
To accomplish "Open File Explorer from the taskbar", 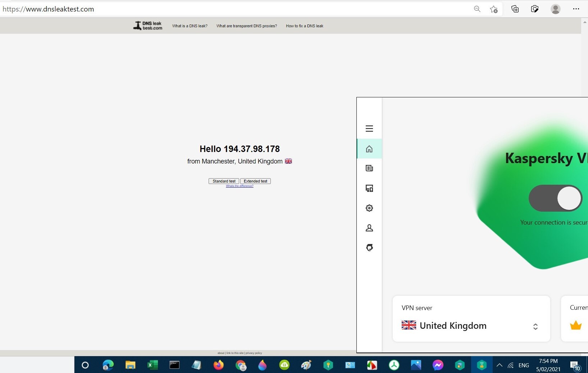I will pyautogui.click(x=130, y=365).
